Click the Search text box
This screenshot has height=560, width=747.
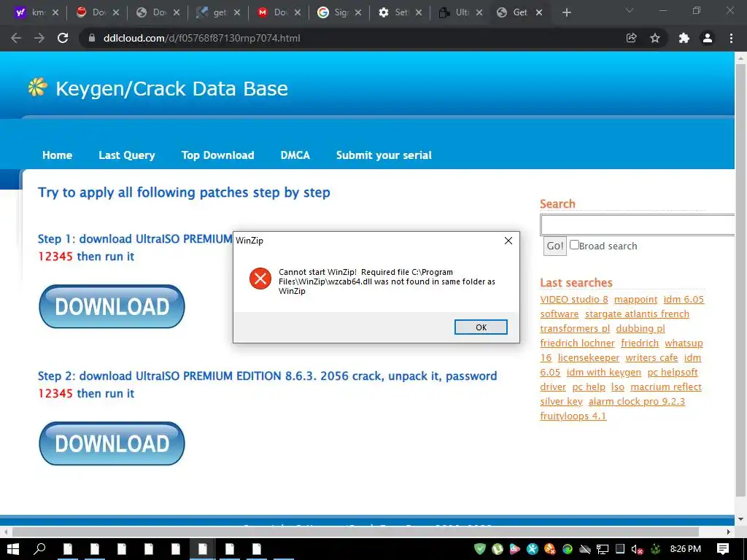pyautogui.click(x=638, y=225)
